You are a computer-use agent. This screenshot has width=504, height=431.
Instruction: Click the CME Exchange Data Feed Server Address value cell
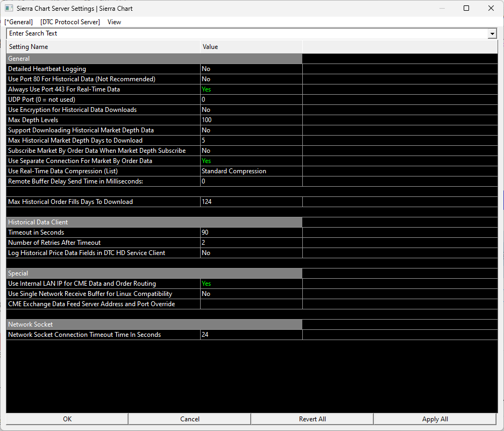point(251,304)
